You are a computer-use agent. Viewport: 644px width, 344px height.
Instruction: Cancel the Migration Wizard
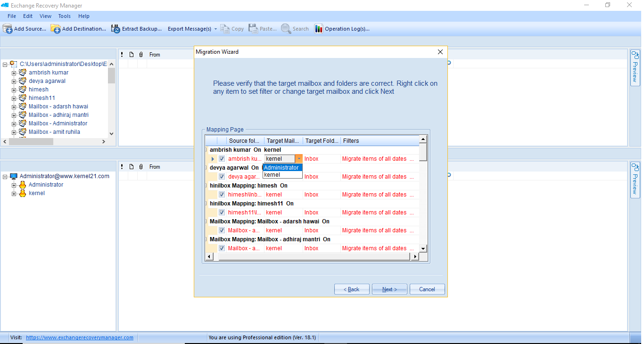[x=427, y=289]
